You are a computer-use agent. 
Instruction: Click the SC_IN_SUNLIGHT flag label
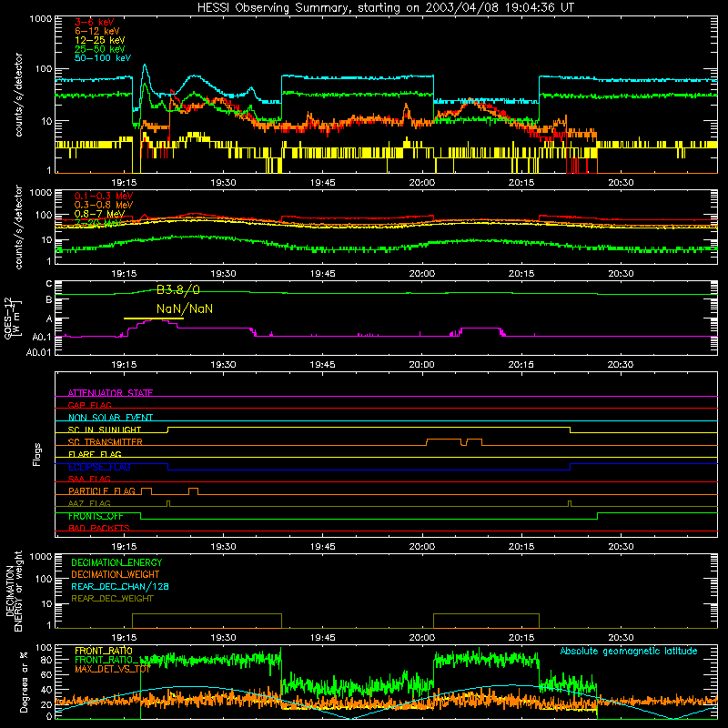click(105, 430)
